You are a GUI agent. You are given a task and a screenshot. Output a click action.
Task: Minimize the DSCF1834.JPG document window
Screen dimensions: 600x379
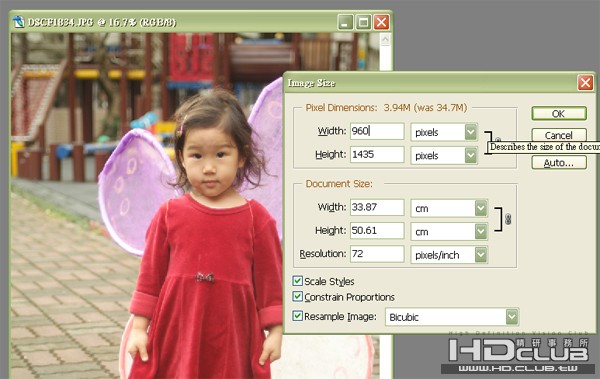(x=345, y=22)
